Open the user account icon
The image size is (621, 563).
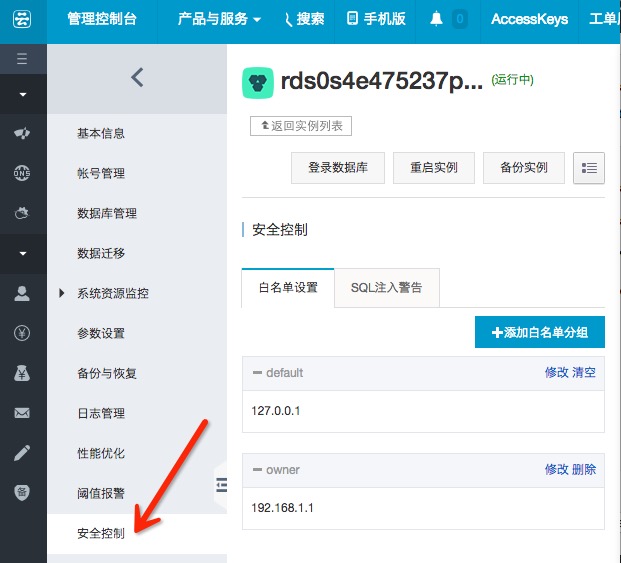click(x=22, y=293)
